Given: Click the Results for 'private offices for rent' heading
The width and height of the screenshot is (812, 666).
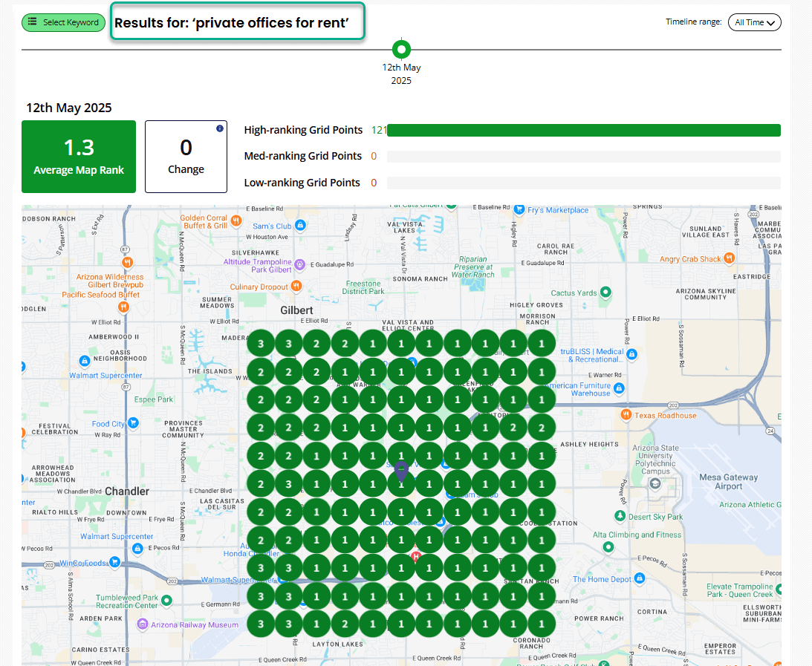Looking at the screenshot, I should [232, 23].
